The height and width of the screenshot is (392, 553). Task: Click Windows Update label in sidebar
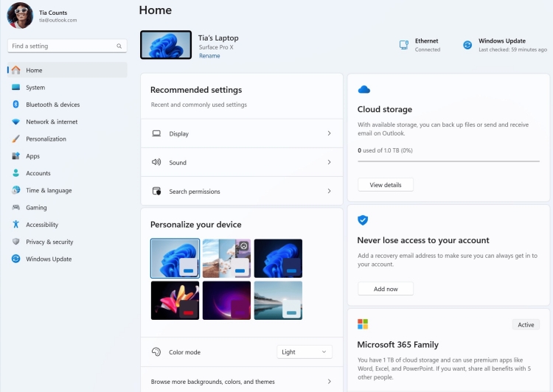(49, 259)
